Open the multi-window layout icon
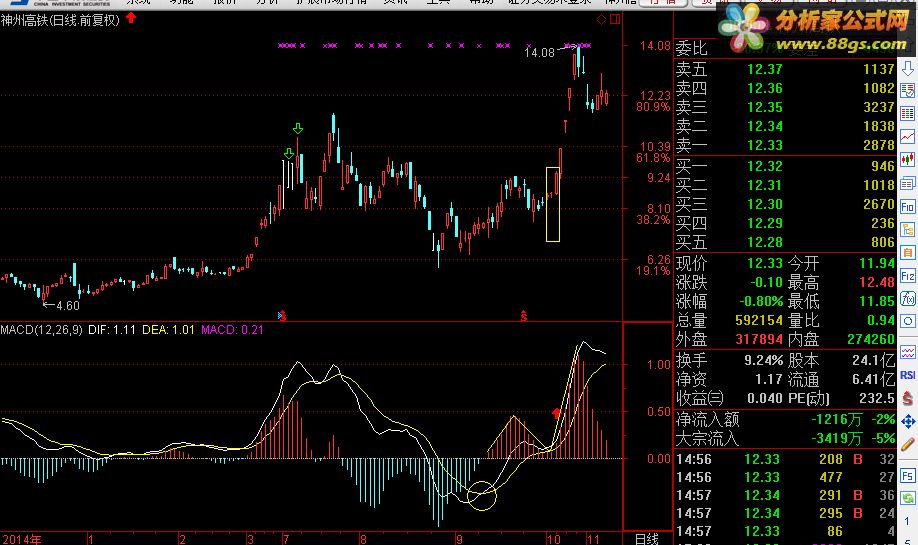 tap(907, 183)
